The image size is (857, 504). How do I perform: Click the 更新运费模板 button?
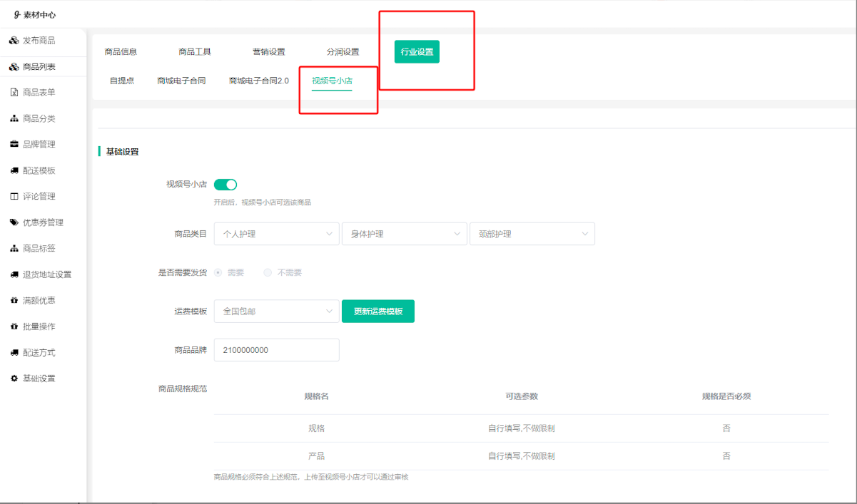click(x=377, y=312)
